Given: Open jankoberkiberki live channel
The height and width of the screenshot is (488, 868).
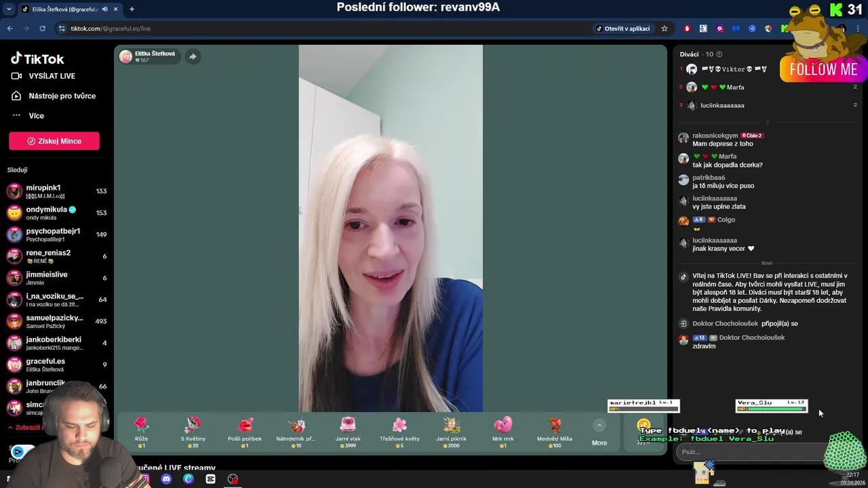Looking at the screenshot, I should (x=57, y=343).
